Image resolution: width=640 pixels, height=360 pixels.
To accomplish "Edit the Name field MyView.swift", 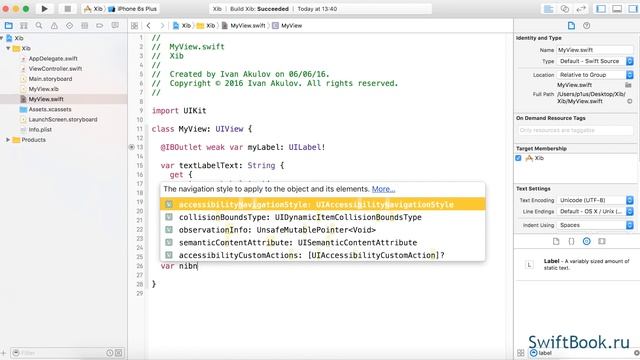I will tap(595, 50).
